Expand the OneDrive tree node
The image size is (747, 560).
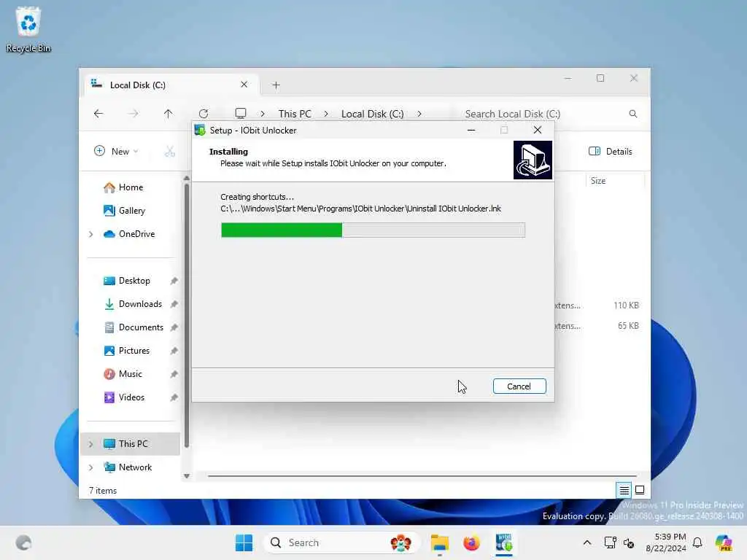91,234
